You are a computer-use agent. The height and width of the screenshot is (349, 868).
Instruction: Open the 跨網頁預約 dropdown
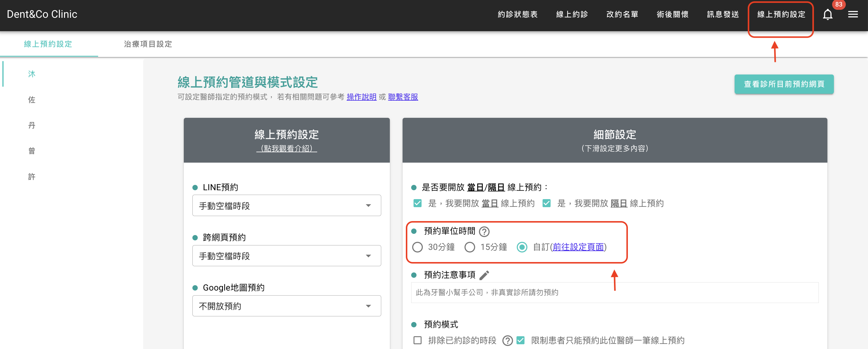click(x=286, y=256)
